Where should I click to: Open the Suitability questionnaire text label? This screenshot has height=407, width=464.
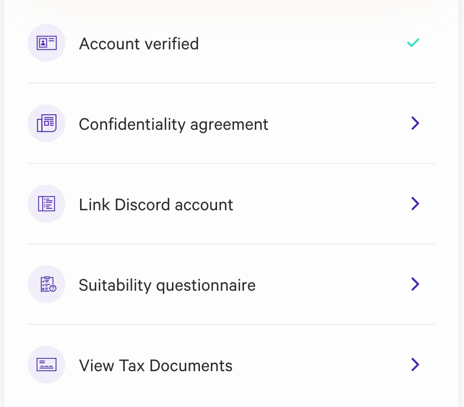(167, 286)
